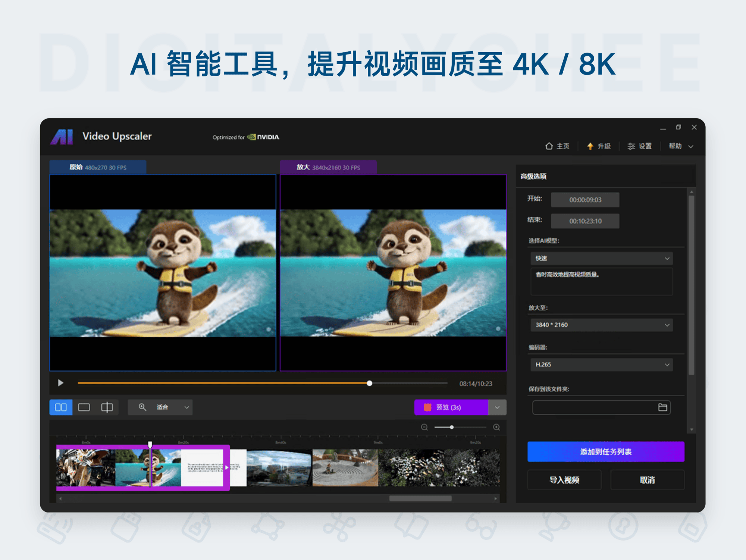746x560 pixels.
Task: Click the upscaled video preview pane
Action: pyautogui.click(x=393, y=273)
